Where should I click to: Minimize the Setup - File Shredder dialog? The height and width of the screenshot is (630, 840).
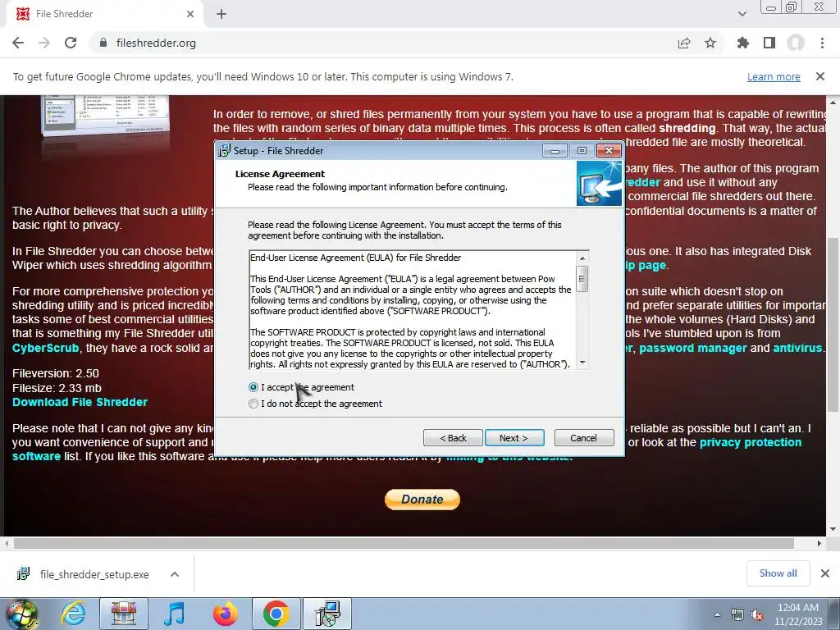[x=555, y=151]
